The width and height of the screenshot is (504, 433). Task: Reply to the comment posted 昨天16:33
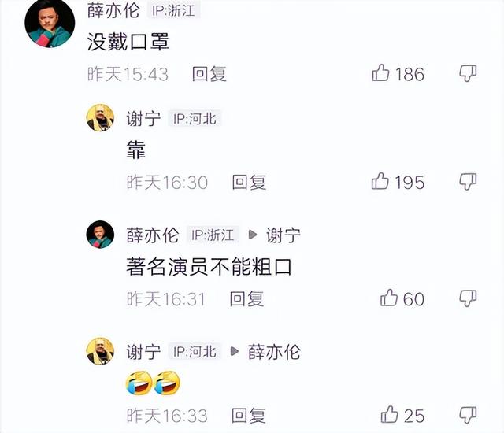tap(249, 416)
